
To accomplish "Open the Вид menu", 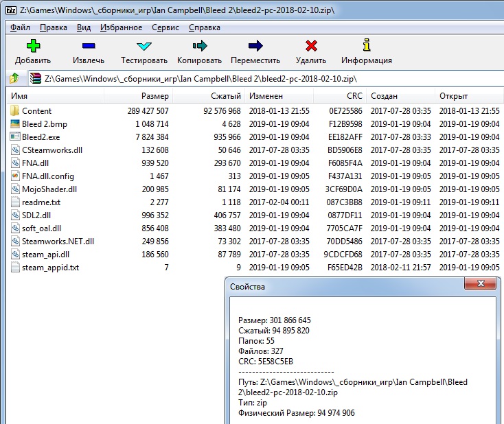I will (x=84, y=27).
